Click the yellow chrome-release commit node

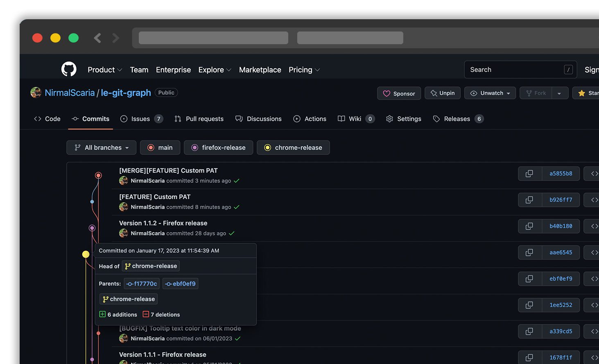pyautogui.click(x=86, y=254)
